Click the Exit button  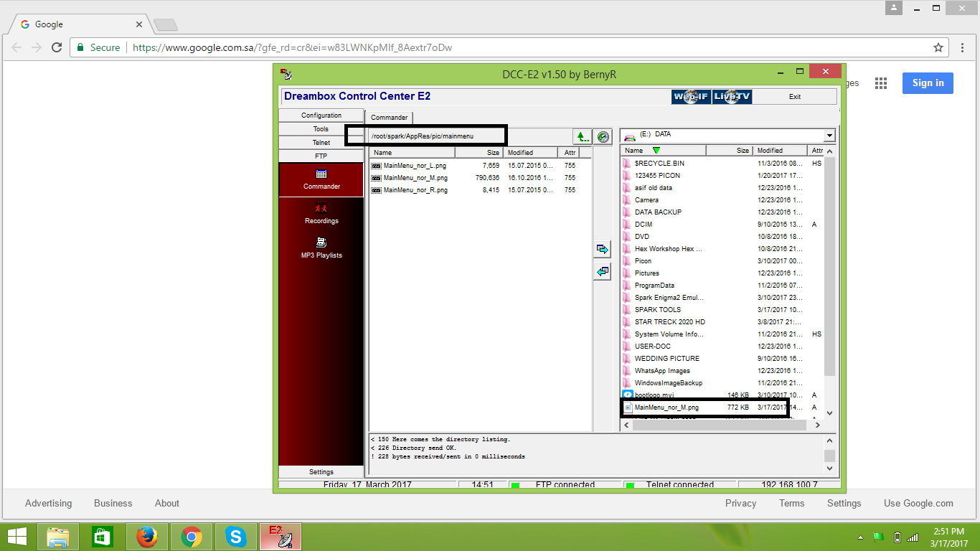(x=795, y=96)
